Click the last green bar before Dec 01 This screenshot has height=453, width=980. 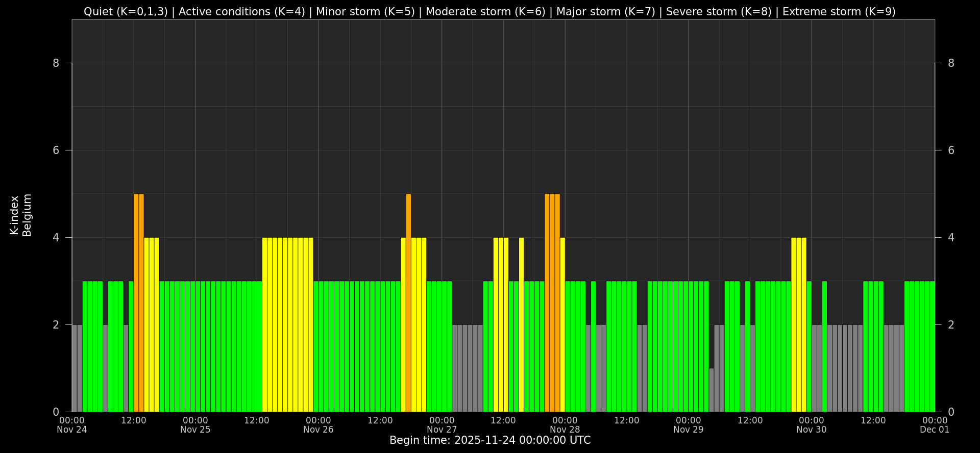pos(932,346)
